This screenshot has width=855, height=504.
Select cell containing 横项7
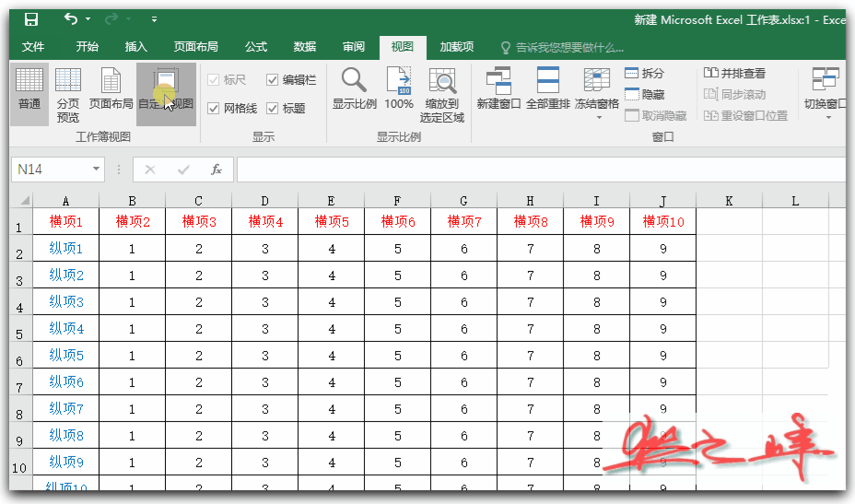(x=464, y=221)
